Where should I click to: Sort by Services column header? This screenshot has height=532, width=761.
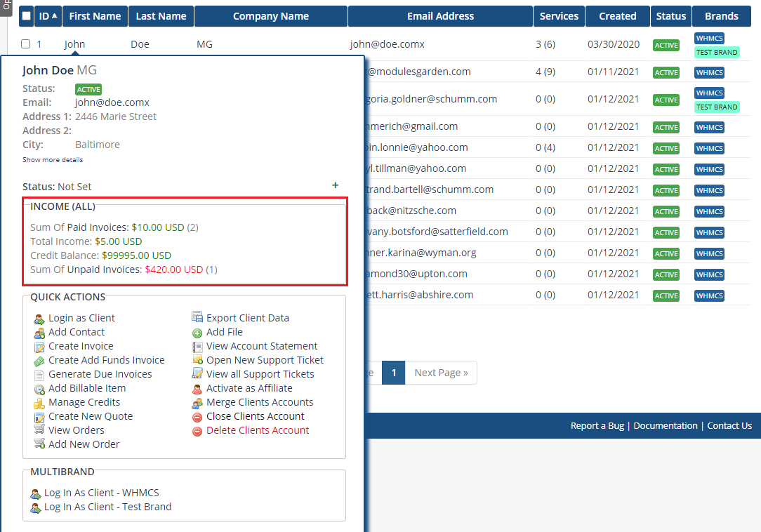point(559,16)
